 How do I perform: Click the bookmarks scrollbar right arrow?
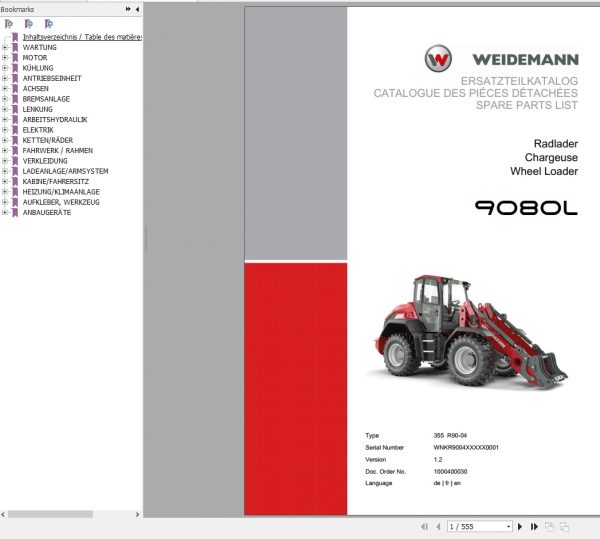pos(137,515)
